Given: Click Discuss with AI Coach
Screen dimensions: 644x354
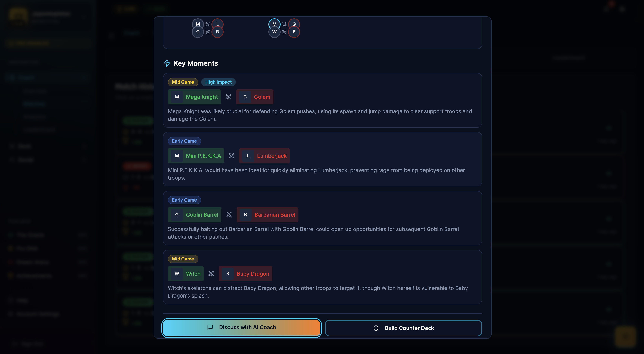Looking at the screenshot, I should coord(241,328).
